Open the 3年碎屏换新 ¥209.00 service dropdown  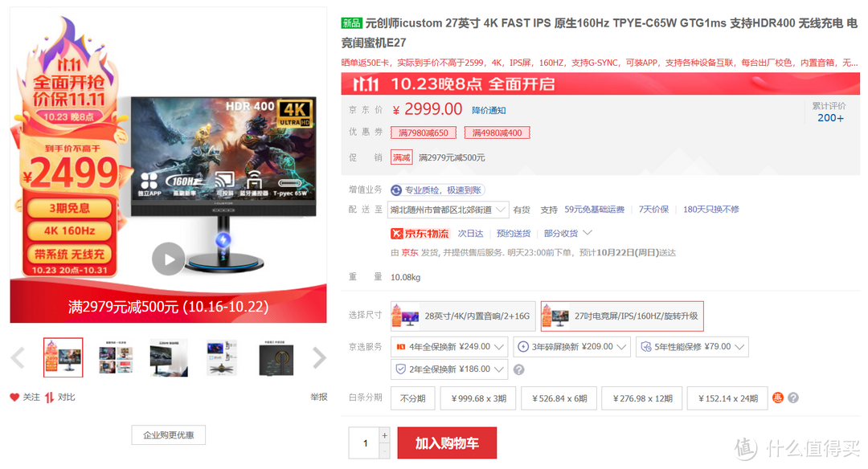click(x=572, y=347)
